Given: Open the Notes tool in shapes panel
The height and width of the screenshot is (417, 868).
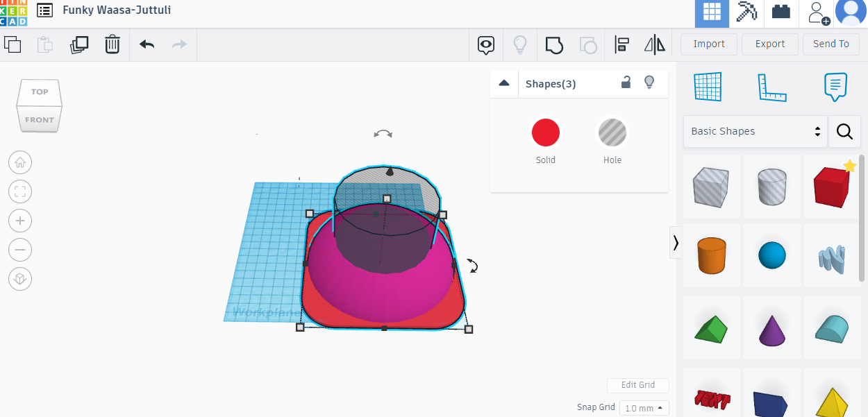Looking at the screenshot, I should 835,87.
